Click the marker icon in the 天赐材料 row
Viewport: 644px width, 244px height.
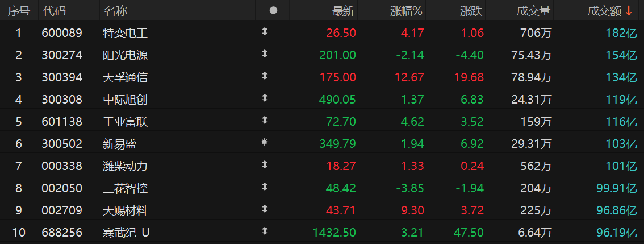pyautogui.click(x=264, y=210)
